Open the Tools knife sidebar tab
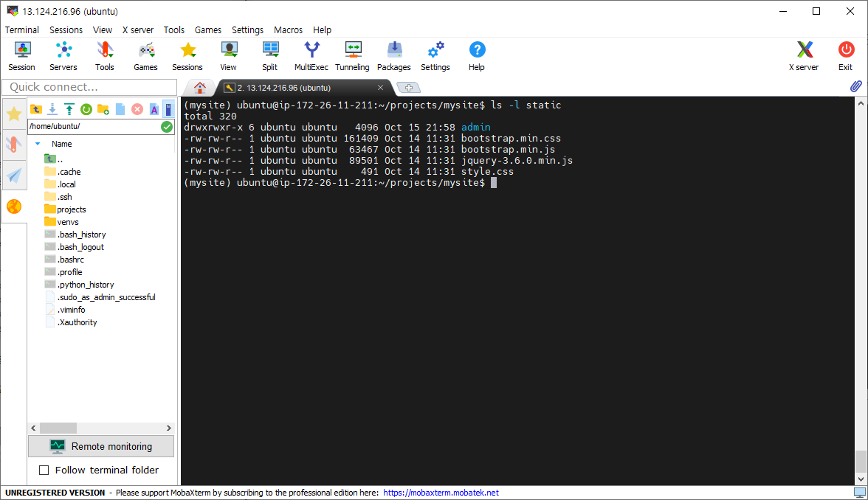The height and width of the screenshot is (500, 868). coord(14,145)
